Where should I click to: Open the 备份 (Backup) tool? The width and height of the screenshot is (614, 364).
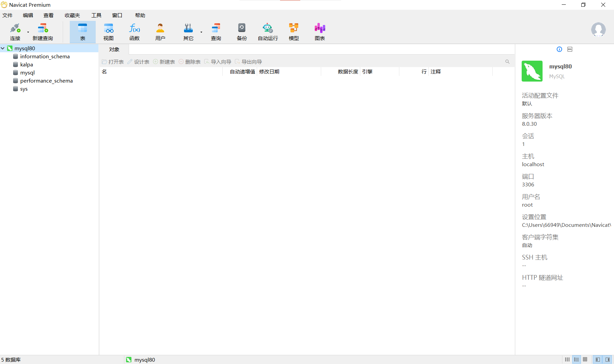(242, 32)
